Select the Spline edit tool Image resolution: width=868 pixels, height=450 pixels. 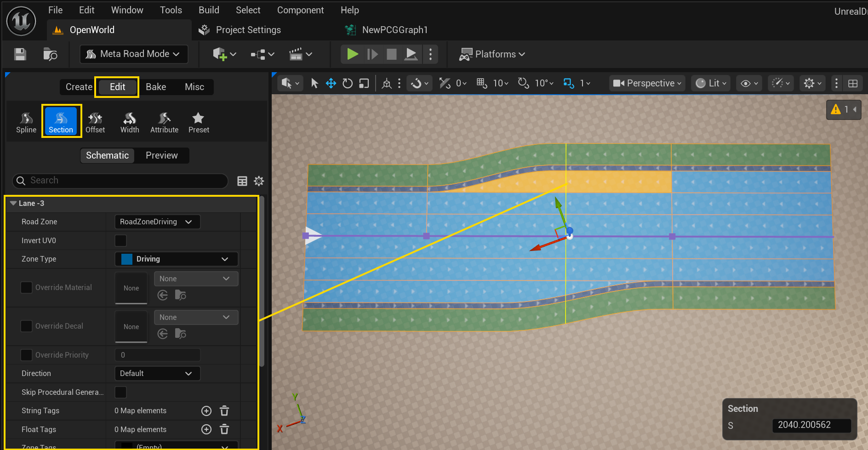pos(26,123)
